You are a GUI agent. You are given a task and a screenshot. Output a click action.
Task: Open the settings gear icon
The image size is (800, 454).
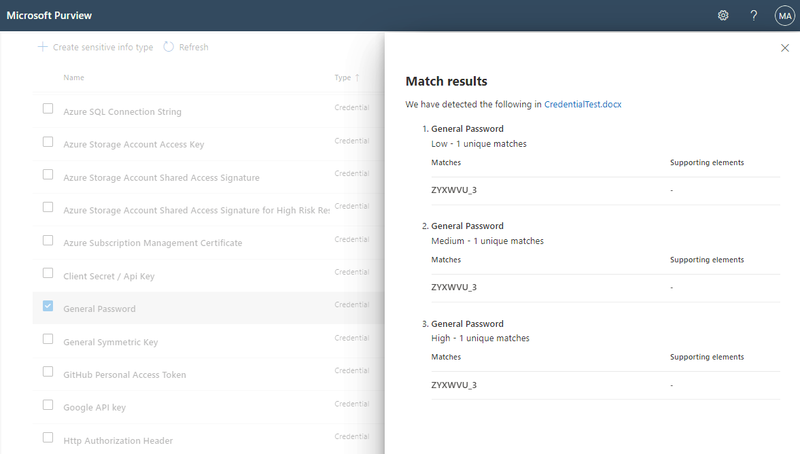(x=723, y=15)
